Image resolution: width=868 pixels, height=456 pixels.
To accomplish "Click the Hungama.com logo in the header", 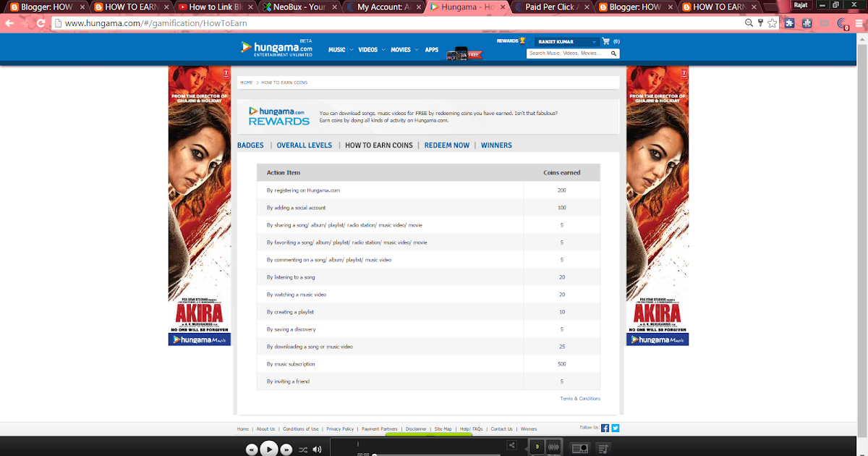I will (x=277, y=48).
